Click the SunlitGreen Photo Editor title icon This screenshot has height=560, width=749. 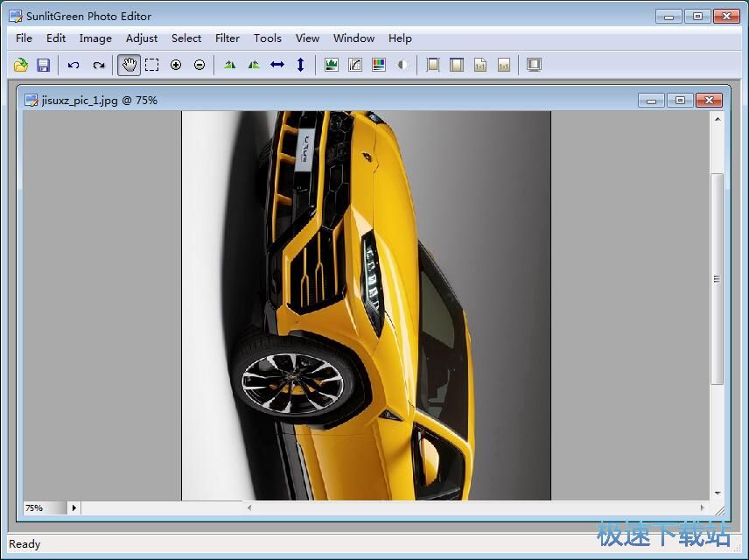[x=15, y=17]
